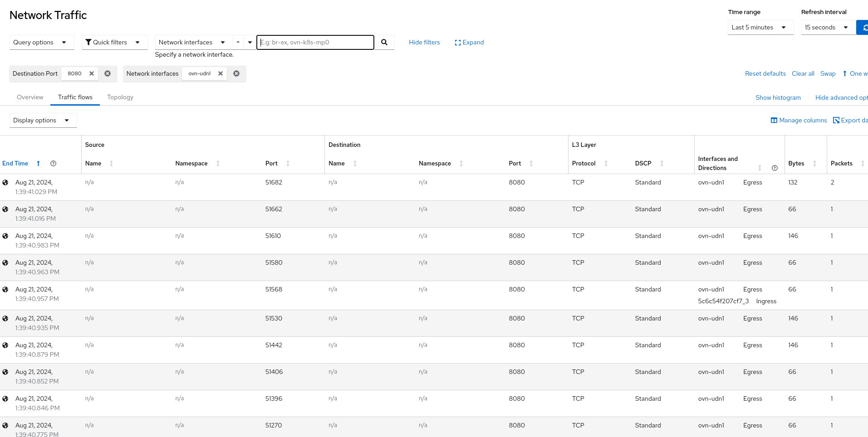Switch to the Topology tab
The height and width of the screenshot is (437, 868).
[120, 97]
